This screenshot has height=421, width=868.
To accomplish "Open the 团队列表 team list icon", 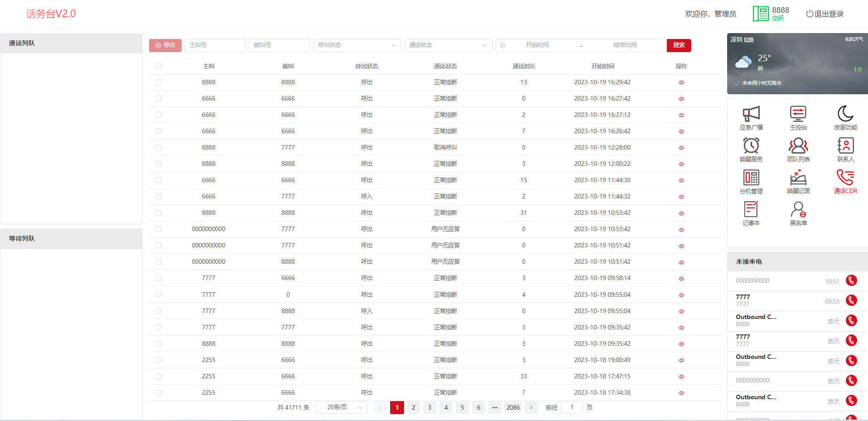I will [x=798, y=146].
